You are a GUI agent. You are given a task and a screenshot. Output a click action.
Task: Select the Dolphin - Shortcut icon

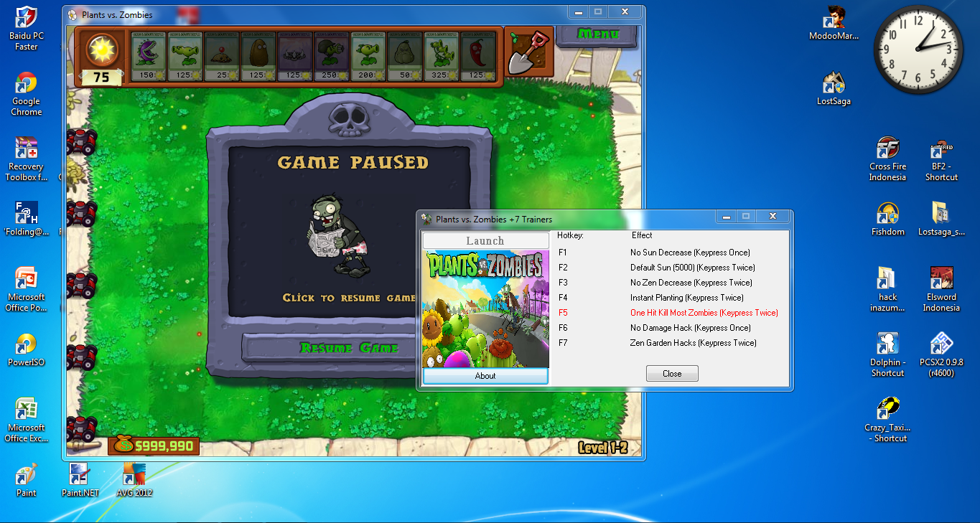coord(888,355)
